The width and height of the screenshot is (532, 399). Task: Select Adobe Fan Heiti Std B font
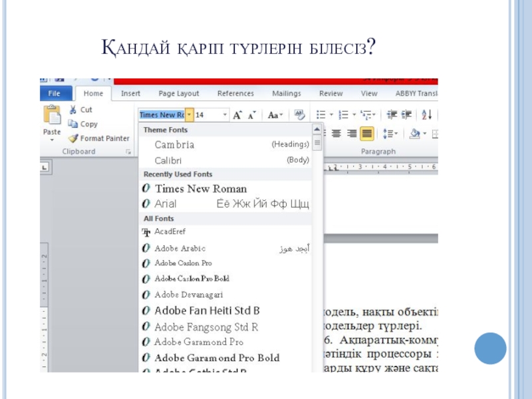click(225, 311)
